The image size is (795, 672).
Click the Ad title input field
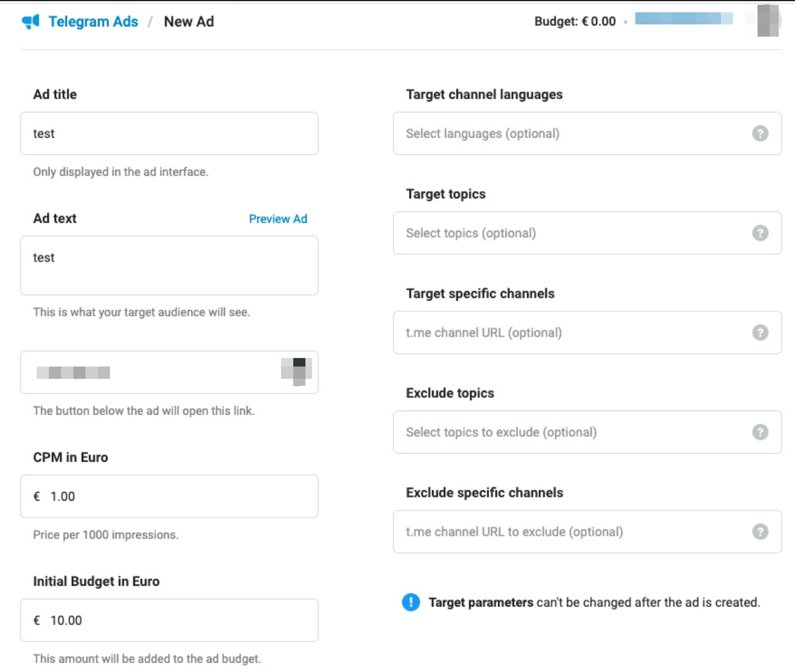coord(169,133)
